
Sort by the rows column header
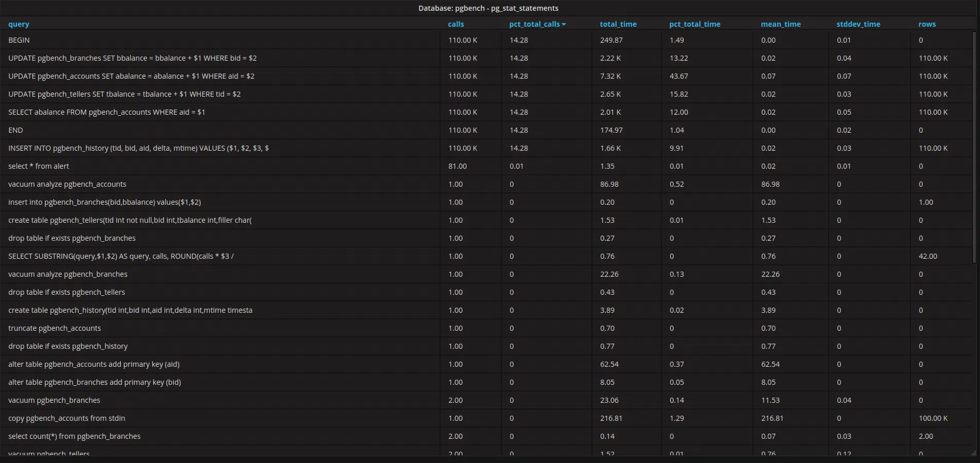pyautogui.click(x=927, y=24)
